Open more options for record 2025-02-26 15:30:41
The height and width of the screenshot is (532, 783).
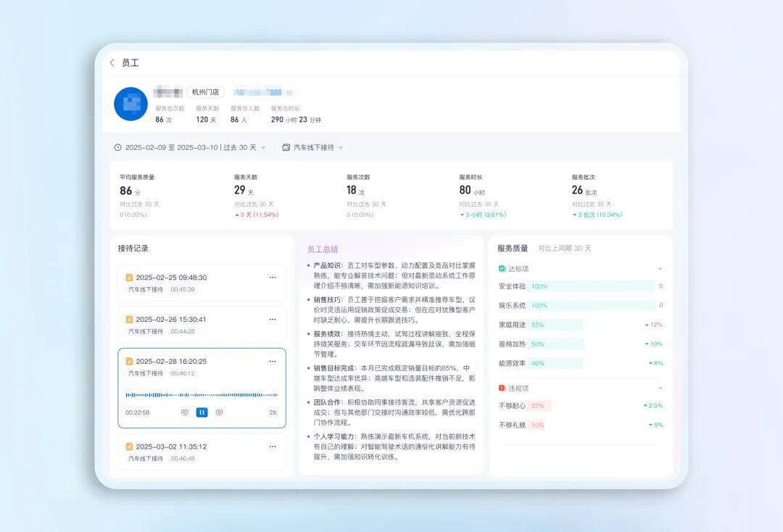[273, 320]
